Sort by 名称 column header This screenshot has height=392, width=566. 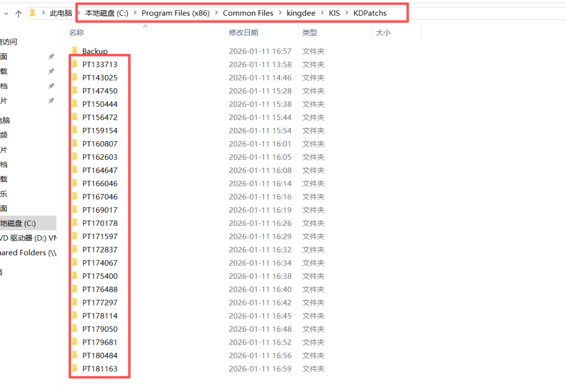[77, 32]
